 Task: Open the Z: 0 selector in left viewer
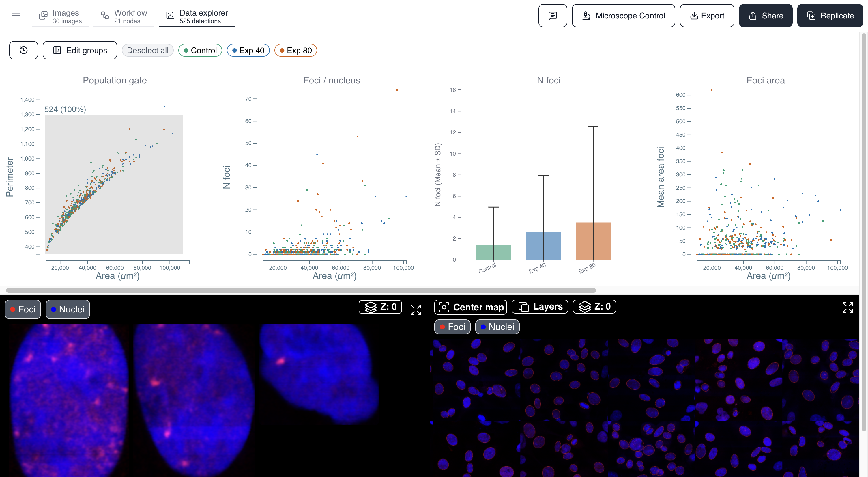(x=380, y=307)
